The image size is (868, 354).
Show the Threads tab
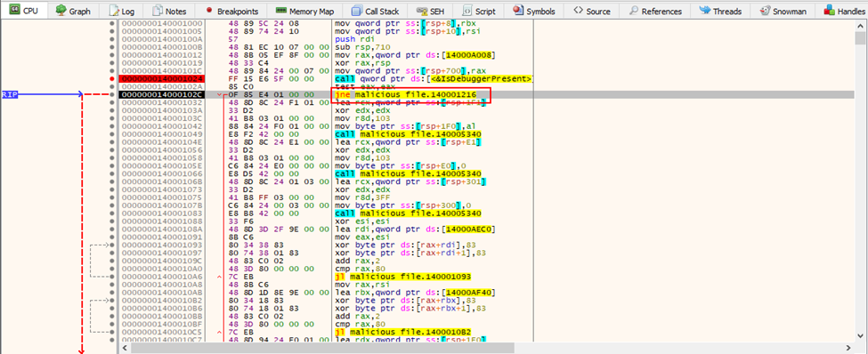point(721,11)
